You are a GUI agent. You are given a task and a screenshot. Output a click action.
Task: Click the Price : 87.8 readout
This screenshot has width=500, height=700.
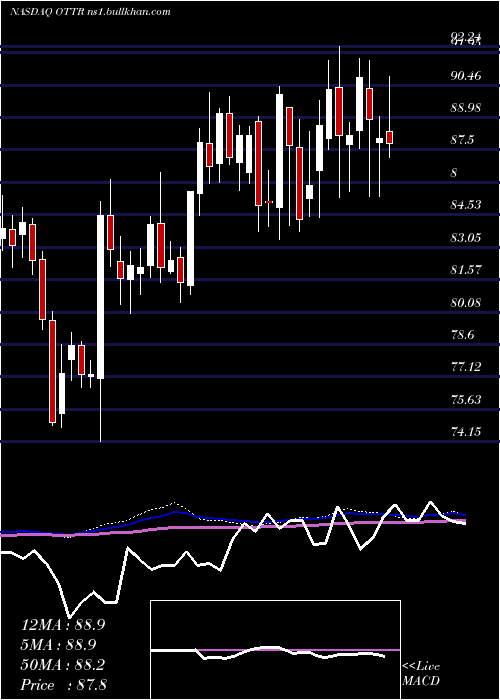63,685
